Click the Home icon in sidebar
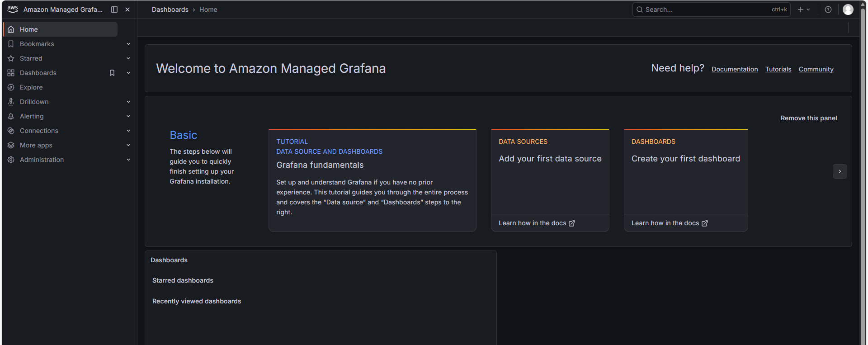Viewport: 868px width, 345px height. [x=11, y=29]
